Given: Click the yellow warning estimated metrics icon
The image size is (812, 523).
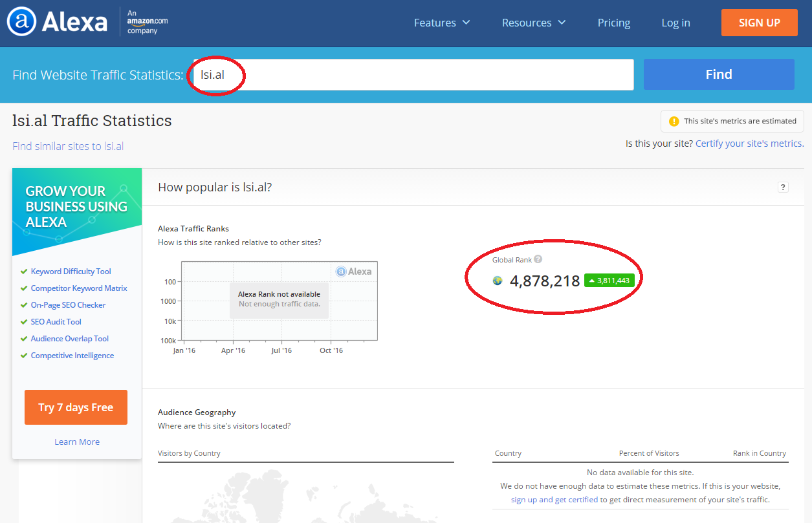Looking at the screenshot, I should [x=674, y=121].
